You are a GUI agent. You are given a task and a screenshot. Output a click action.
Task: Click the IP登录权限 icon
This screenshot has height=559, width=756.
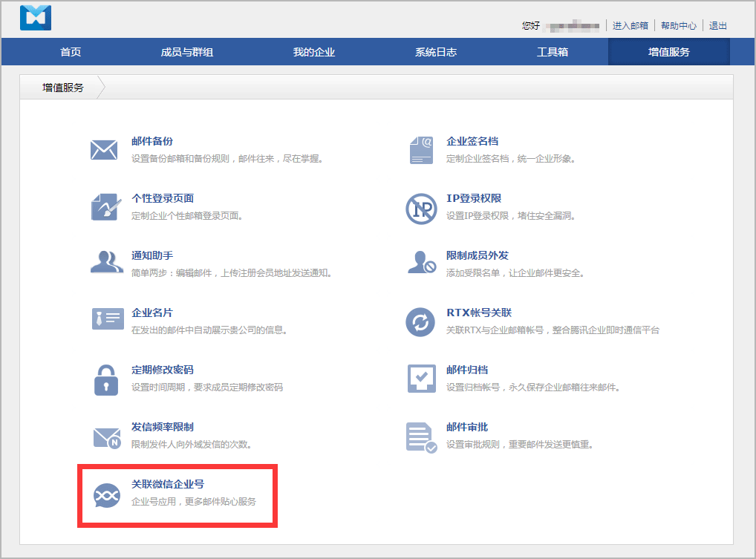pyautogui.click(x=420, y=208)
